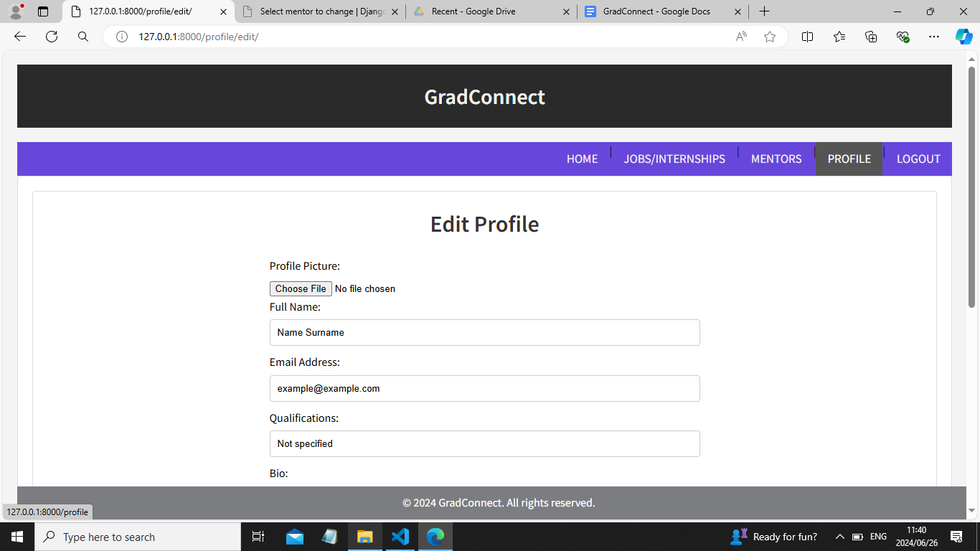
Task: Open File Explorer from the taskbar
Action: coord(364,536)
